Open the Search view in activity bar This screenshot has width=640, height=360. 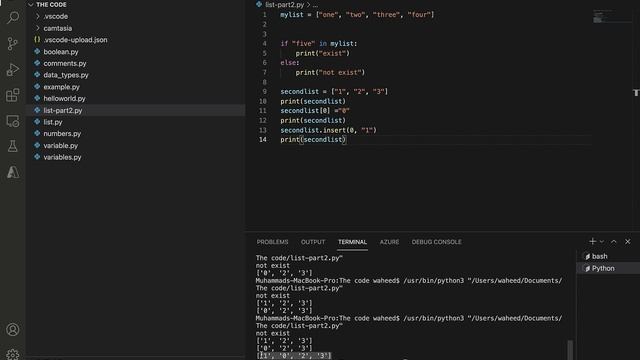[13, 18]
